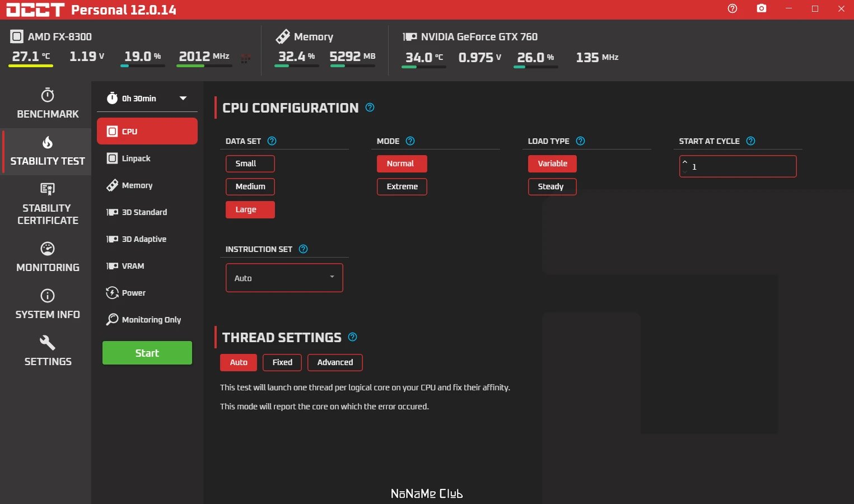Open the Monitoring section label
Viewport: 854px width, 504px height.
[48, 267]
